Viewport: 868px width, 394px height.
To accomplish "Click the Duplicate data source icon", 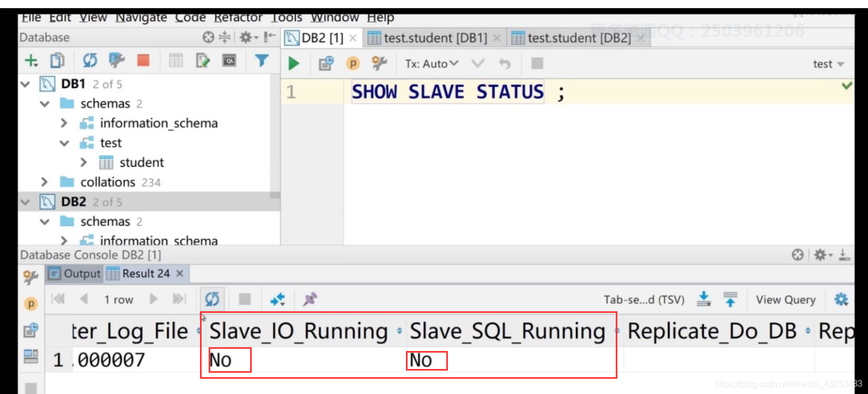I will click(x=57, y=60).
